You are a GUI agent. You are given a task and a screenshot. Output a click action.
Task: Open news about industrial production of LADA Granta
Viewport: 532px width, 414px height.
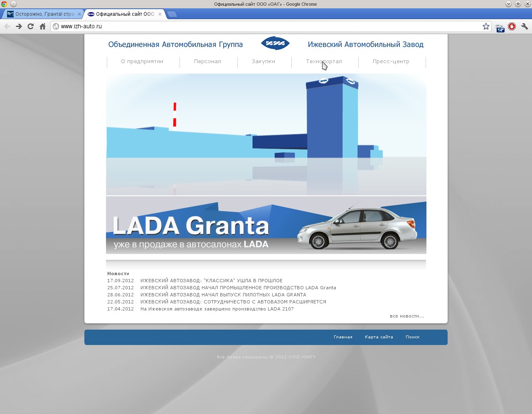238,288
